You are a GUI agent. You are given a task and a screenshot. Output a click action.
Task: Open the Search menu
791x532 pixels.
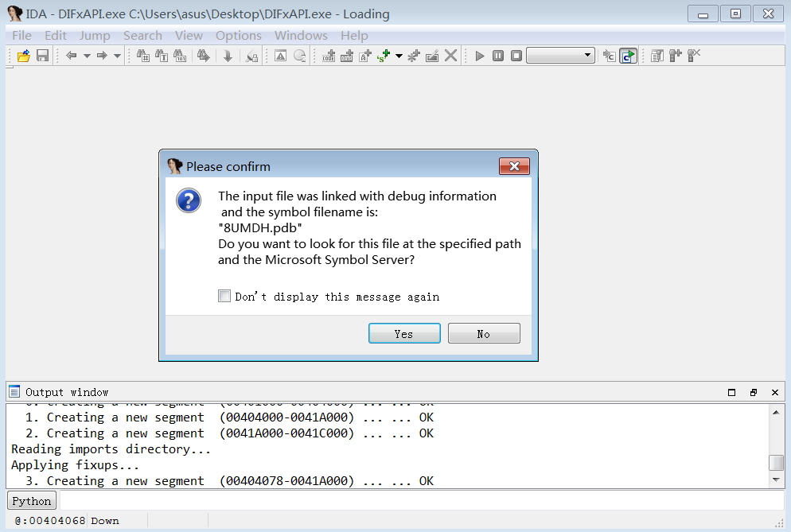coord(142,36)
